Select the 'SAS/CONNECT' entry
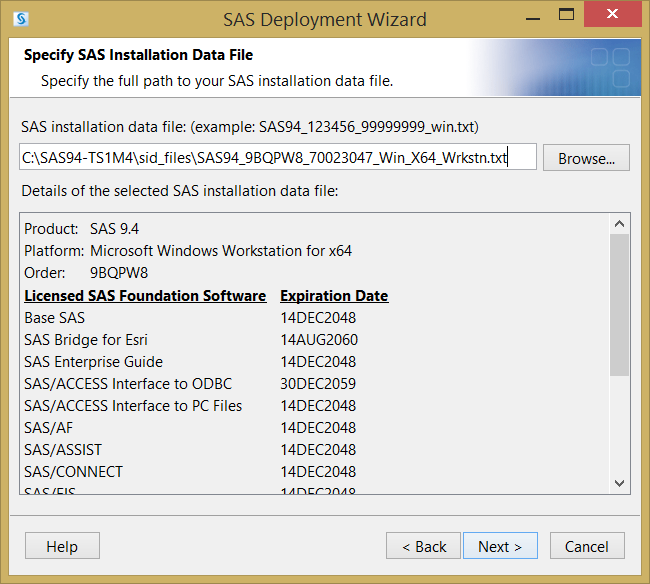The image size is (650, 584). pos(73,472)
